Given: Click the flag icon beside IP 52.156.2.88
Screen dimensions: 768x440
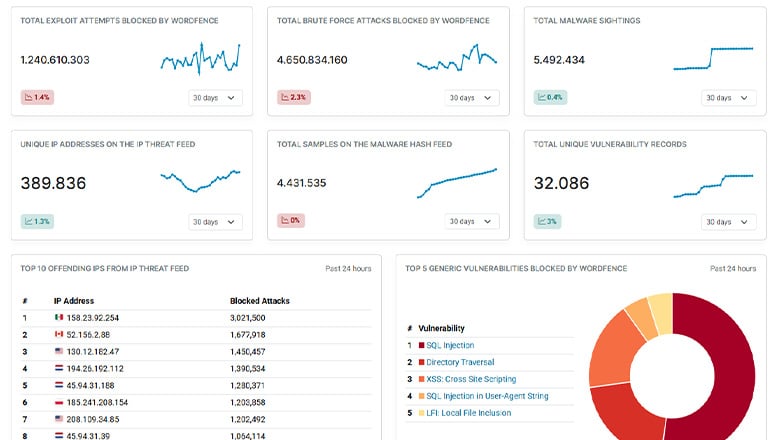Looking at the screenshot, I should 59,335.
